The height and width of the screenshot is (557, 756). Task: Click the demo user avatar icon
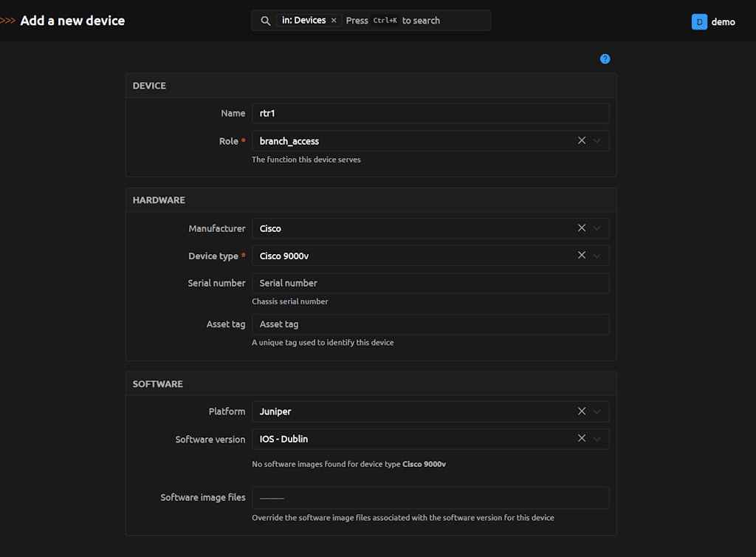pyautogui.click(x=699, y=21)
